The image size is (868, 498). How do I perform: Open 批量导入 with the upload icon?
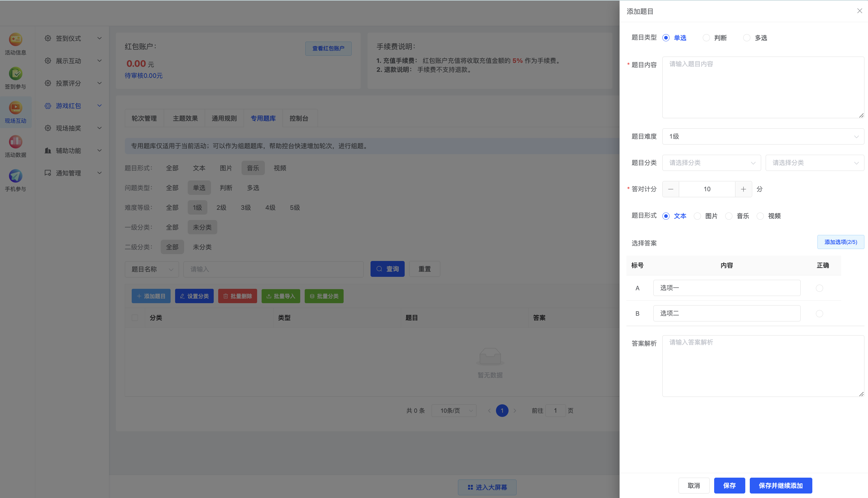280,296
